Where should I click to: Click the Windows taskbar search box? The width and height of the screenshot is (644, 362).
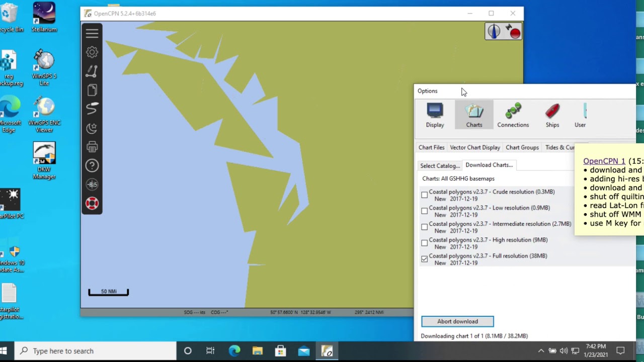tap(96, 351)
